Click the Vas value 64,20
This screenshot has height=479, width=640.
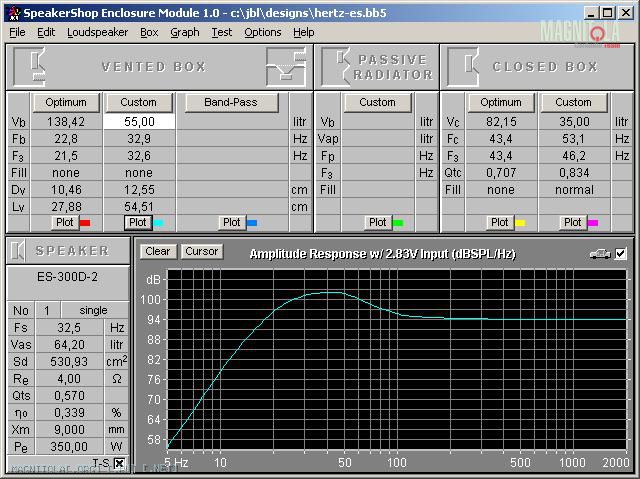click(x=69, y=345)
